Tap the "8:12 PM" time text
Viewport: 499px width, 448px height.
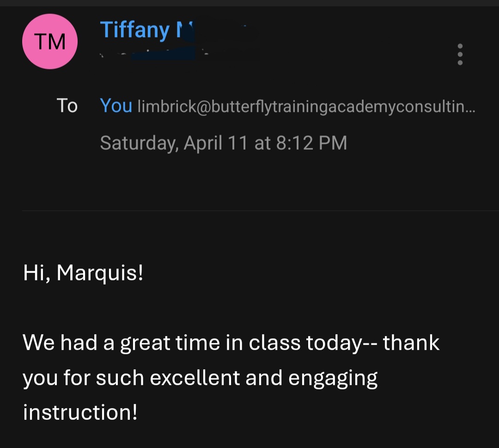[311, 143]
